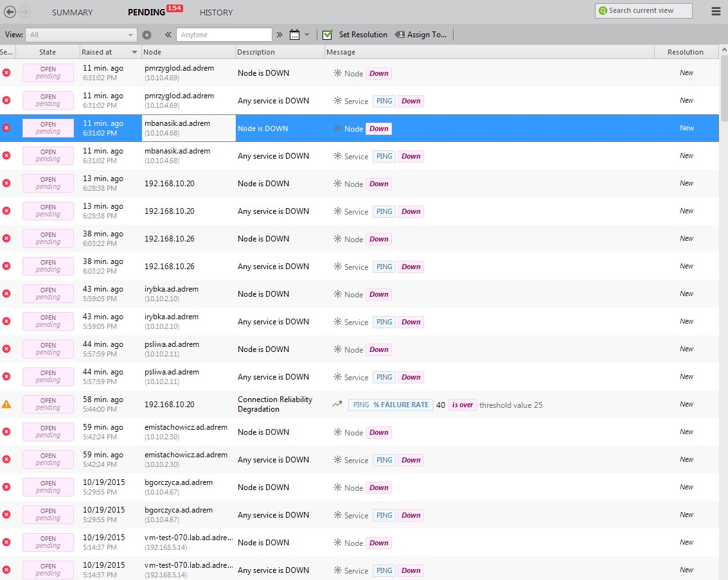
Task: Click the warning icon on the Connection Reliability row
Action: pos(6,404)
